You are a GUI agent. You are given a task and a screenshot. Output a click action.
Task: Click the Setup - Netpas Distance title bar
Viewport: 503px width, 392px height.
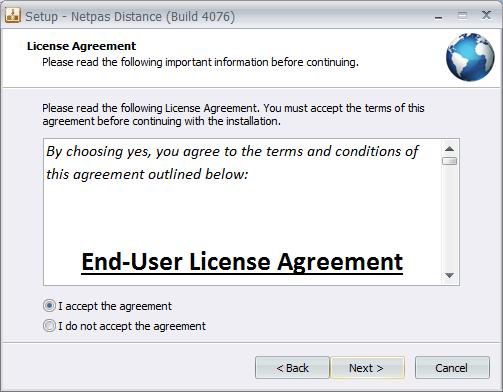click(x=130, y=16)
